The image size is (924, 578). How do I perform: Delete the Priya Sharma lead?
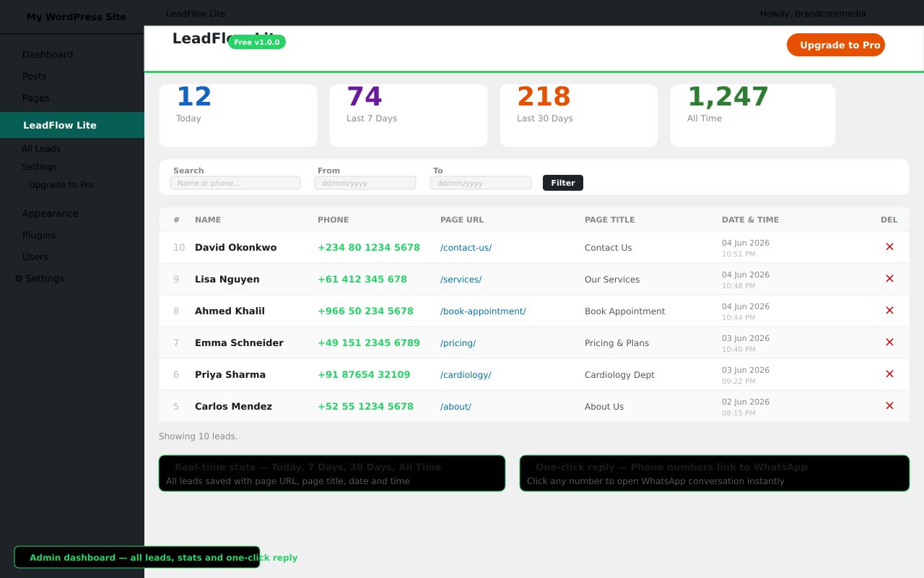coord(889,374)
